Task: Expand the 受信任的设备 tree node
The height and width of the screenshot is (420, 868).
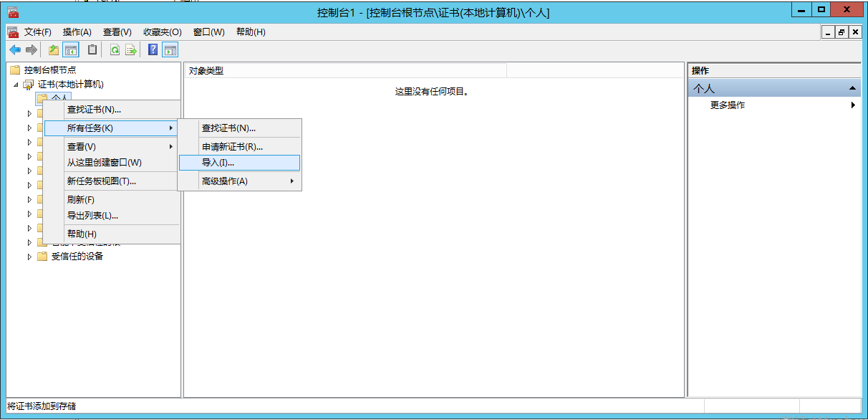Action: pyautogui.click(x=29, y=257)
